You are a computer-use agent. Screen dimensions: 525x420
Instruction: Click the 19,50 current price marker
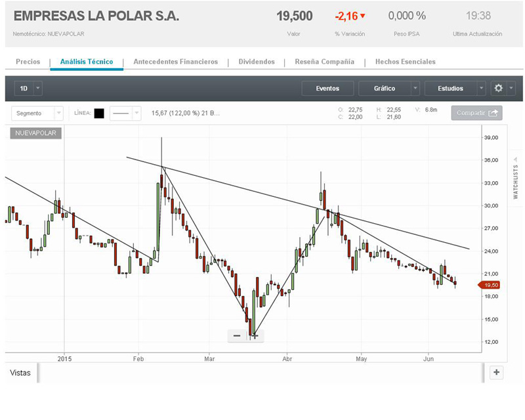point(489,285)
